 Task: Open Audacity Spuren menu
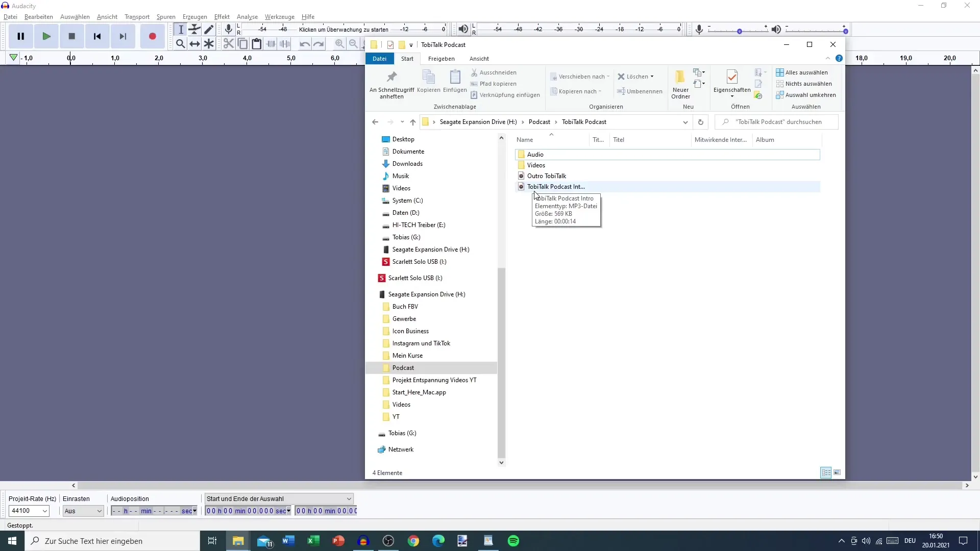click(x=166, y=17)
